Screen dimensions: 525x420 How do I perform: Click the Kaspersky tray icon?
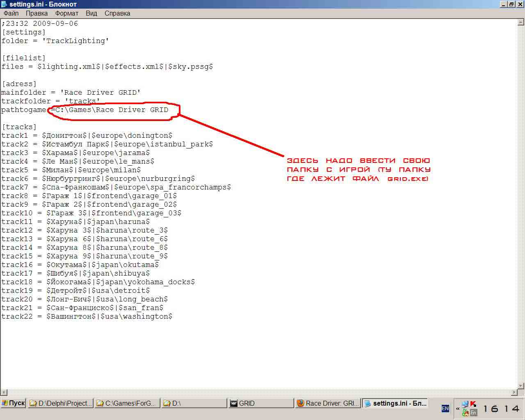(473, 404)
